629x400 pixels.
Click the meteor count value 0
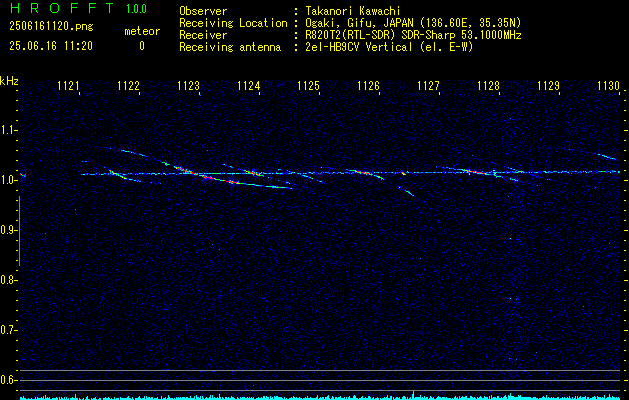point(142,46)
